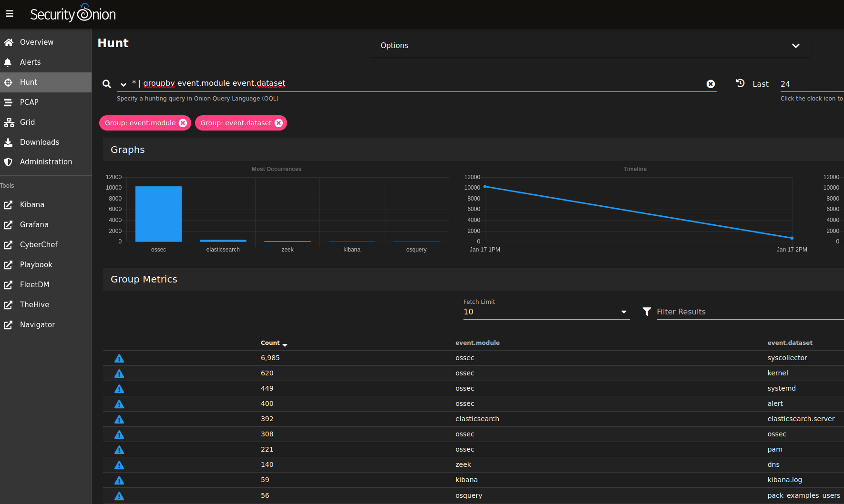Click the pam dataset value
Image resolution: width=844 pixels, height=504 pixels.
[x=775, y=449]
